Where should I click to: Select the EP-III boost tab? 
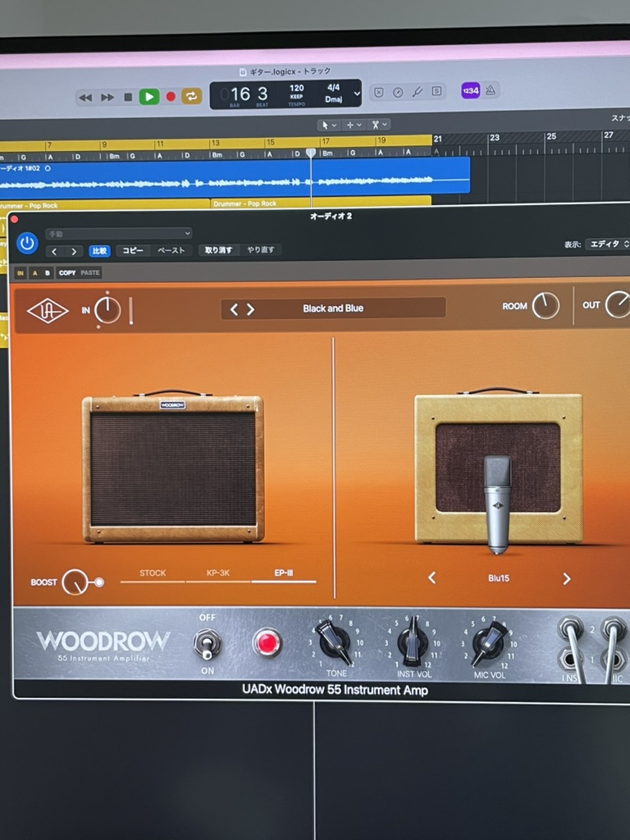click(283, 573)
